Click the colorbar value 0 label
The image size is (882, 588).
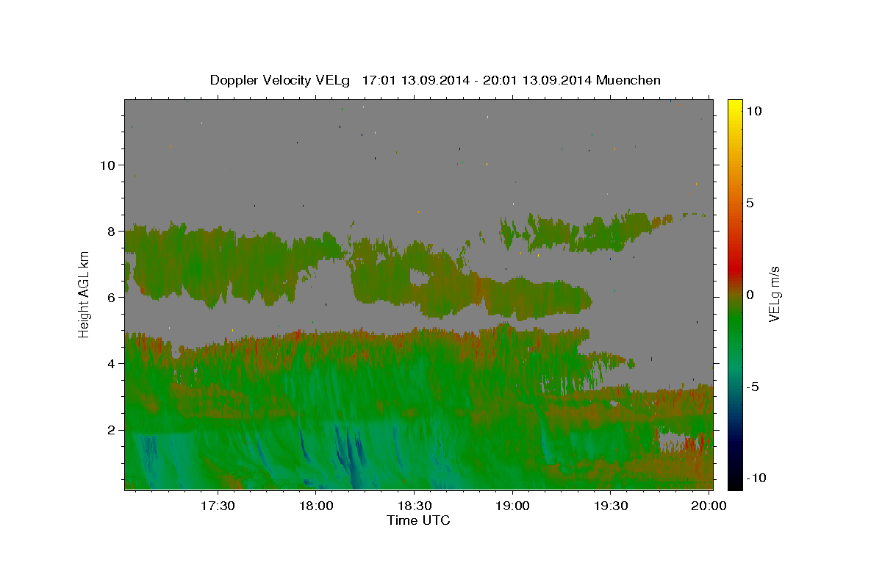[x=750, y=295]
